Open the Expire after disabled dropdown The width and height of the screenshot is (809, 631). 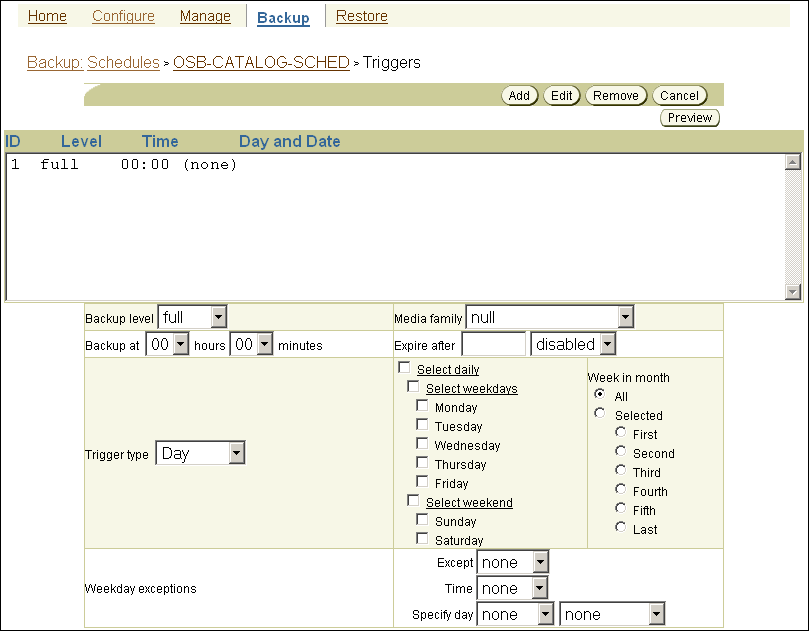[x=573, y=344]
